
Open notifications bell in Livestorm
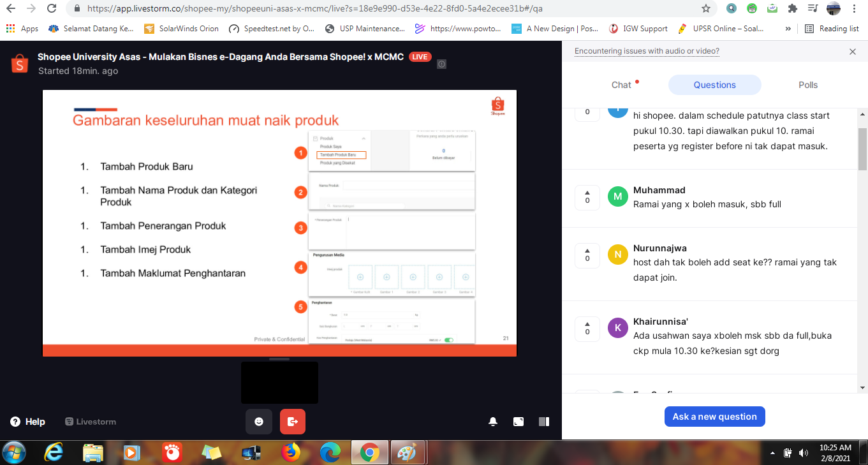pyautogui.click(x=493, y=422)
